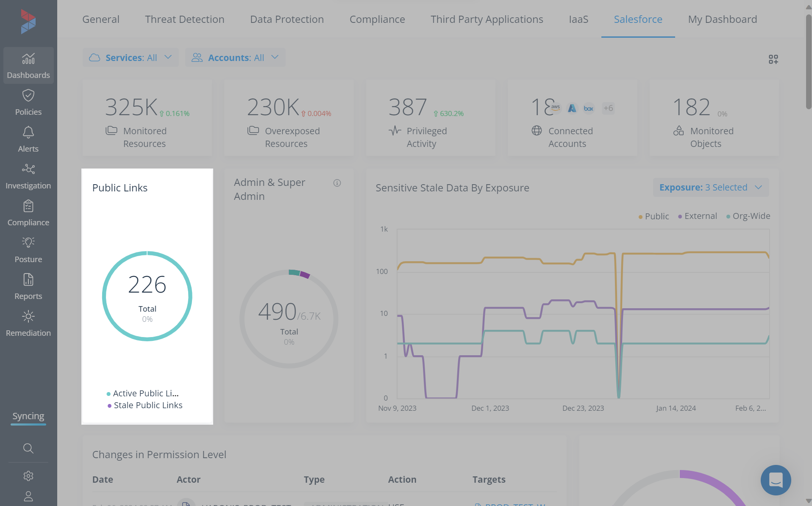812x506 pixels.
Task: Click the AWS account icon
Action: (555, 108)
